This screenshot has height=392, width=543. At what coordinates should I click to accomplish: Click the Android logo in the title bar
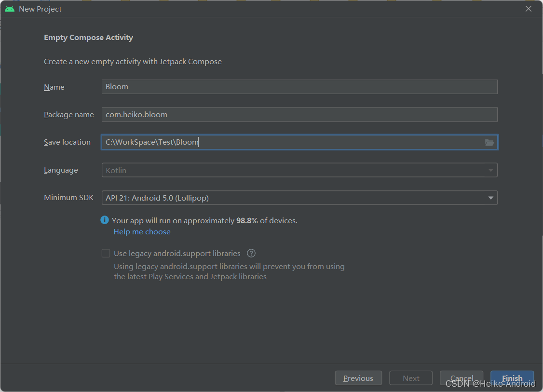[x=10, y=9]
